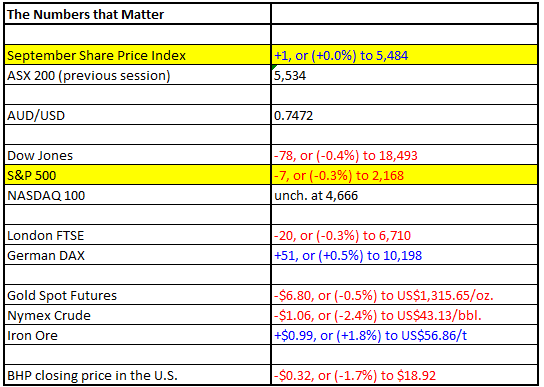Click the September Share Price Index label cell

(x=137, y=54)
